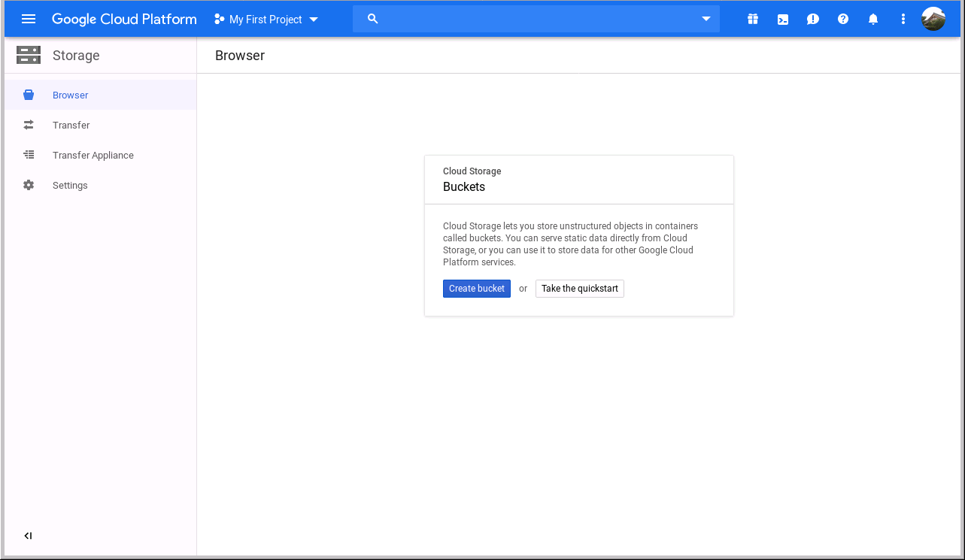Expand the search bar dropdown arrow

[706, 19]
